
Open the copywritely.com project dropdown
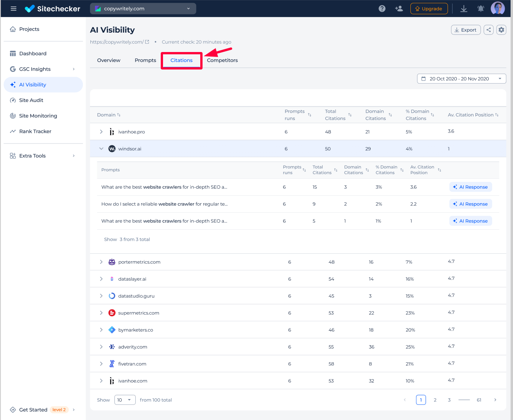[143, 9]
